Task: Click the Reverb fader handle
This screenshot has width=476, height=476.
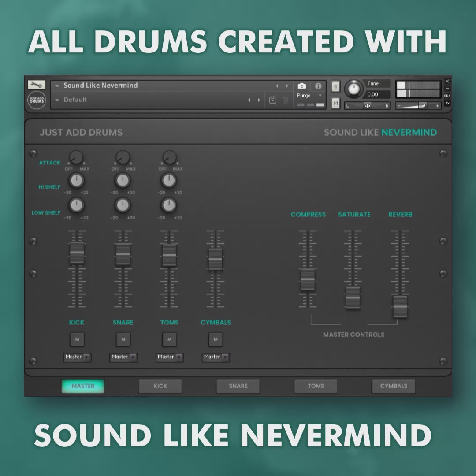Action: (x=400, y=306)
